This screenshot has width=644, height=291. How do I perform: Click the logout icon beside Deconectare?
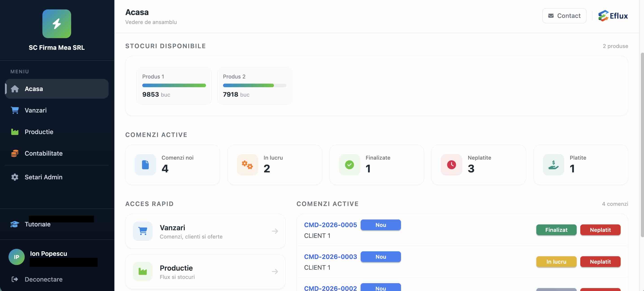click(x=15, y=279)
